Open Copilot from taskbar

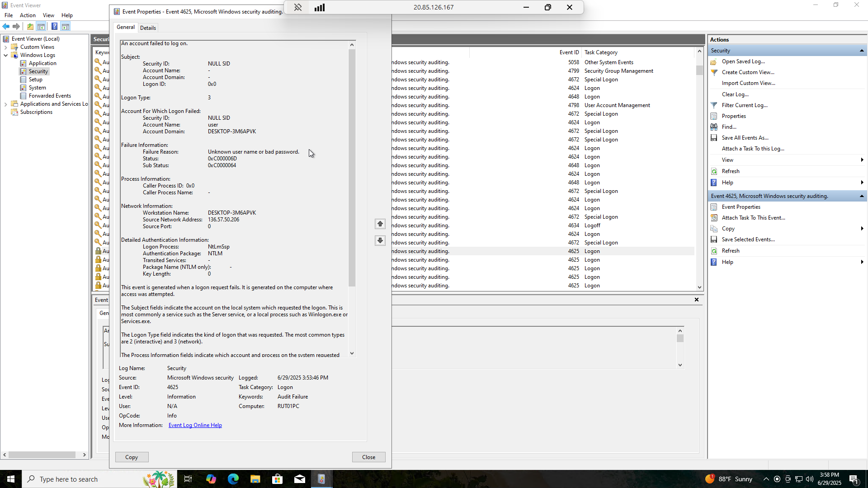211,479
